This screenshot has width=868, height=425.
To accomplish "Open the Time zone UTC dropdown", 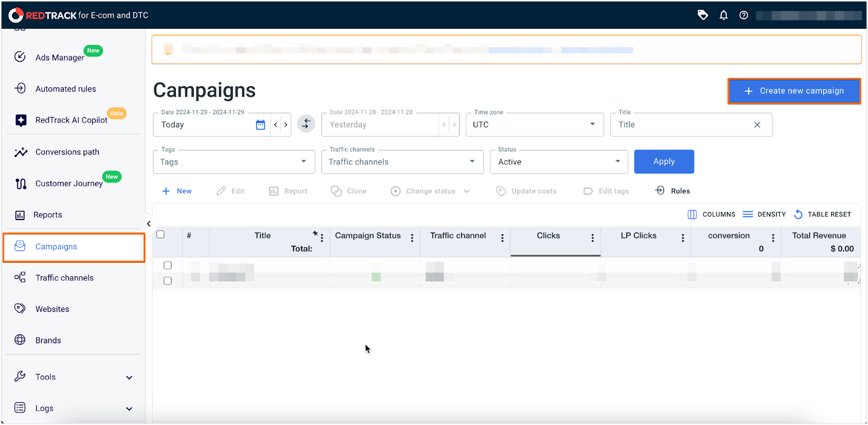I will [x=534, y=125].
